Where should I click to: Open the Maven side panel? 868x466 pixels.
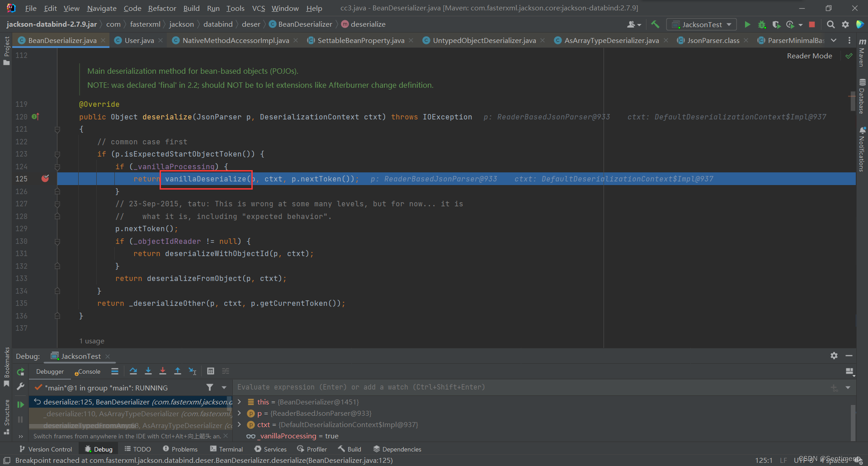tap(862, 53)
